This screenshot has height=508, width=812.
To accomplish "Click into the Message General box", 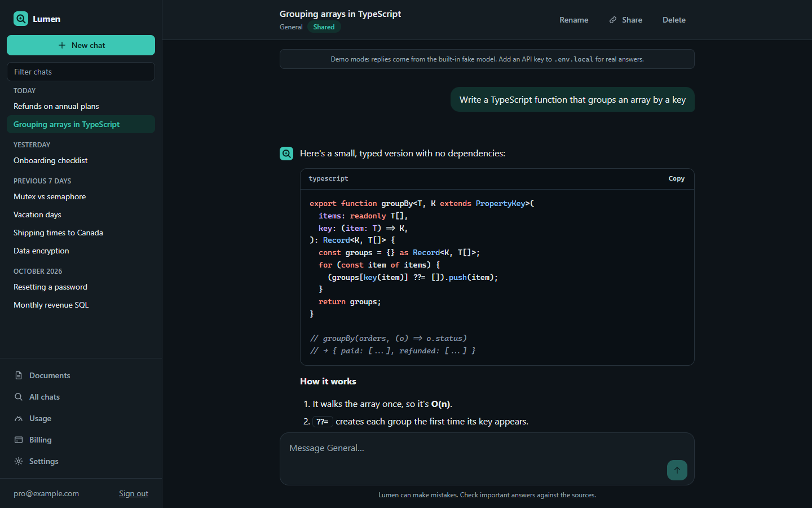I will 487,459.
